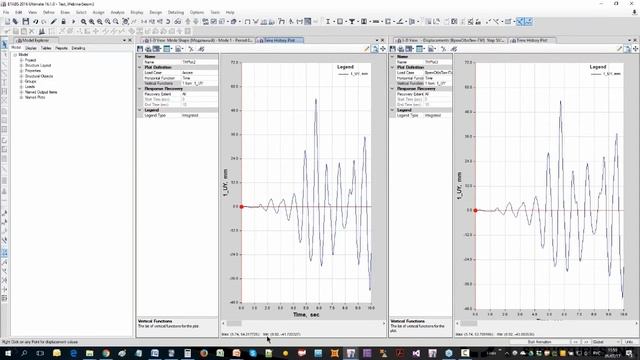Click the funnel-shaped icon in upper toolbar
Viewport: 640px width, 360px height.
352,21
